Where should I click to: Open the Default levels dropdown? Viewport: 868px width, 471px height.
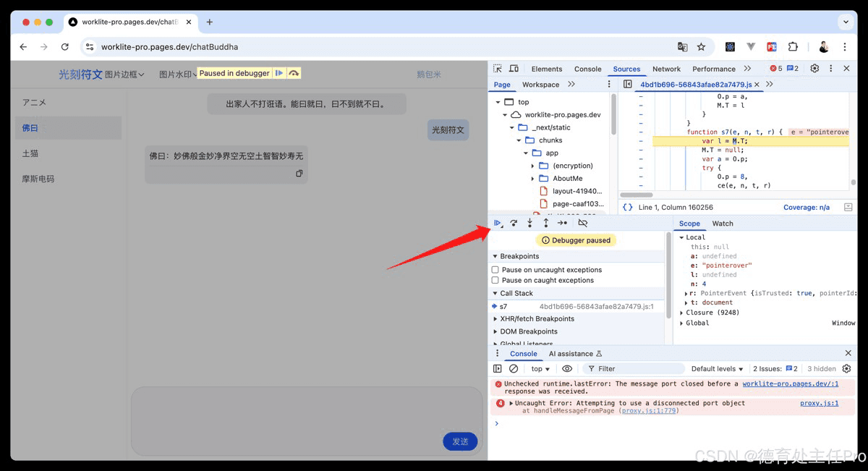718,369
